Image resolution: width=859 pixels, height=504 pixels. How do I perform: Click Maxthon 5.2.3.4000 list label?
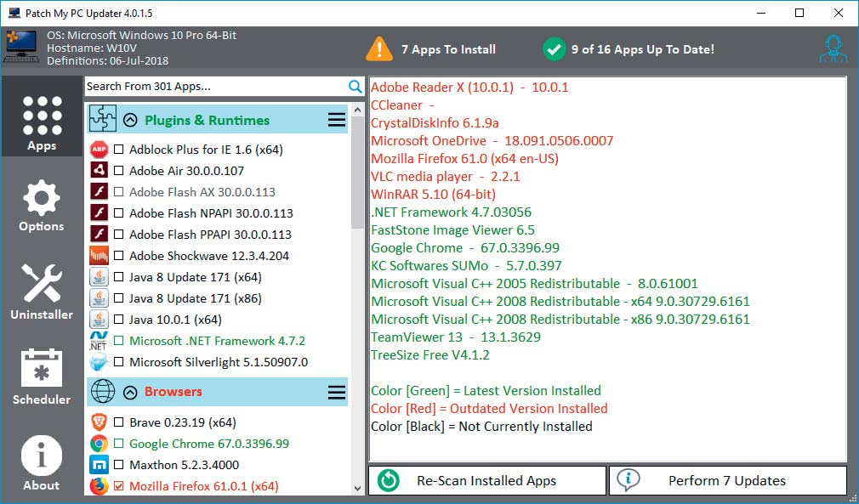click(x=184, y=465)
